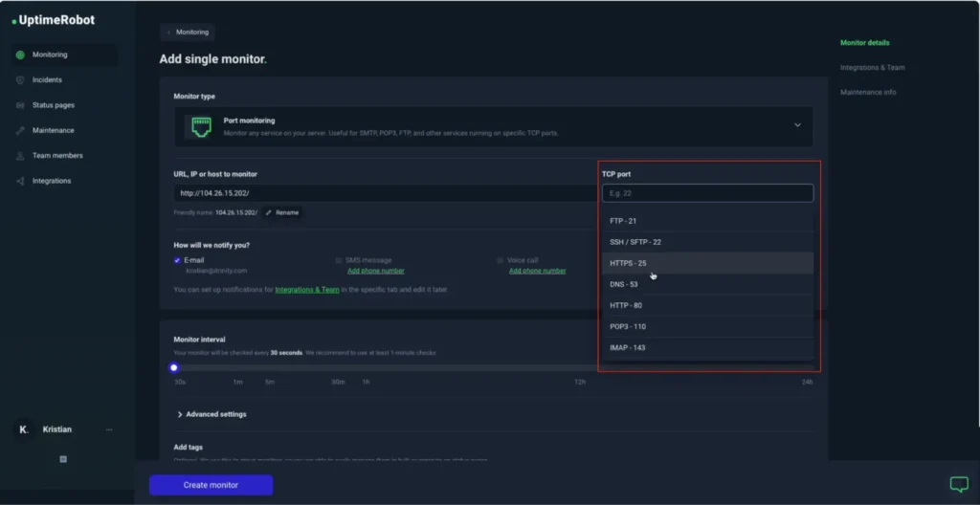
Task: Select DNS - 53 port option
Action: 708,284
